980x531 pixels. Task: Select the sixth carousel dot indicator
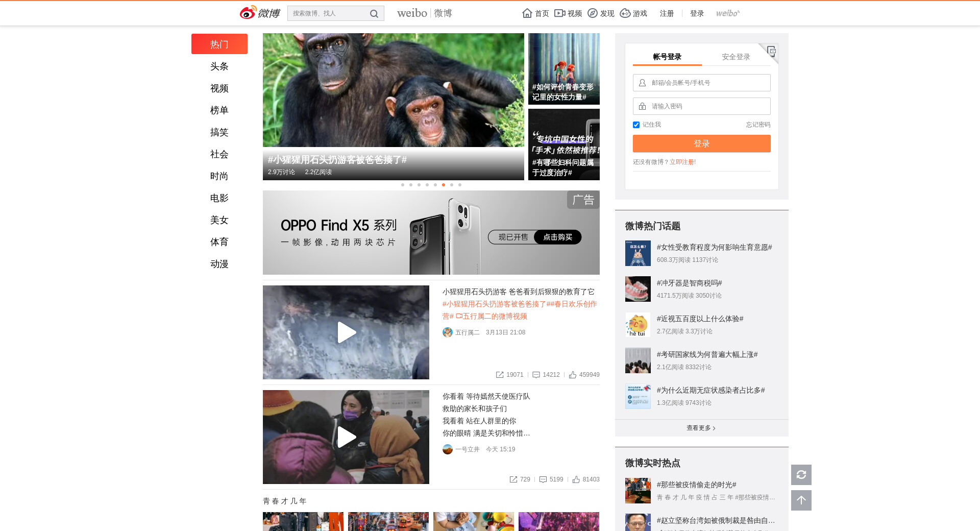[444, 185]
